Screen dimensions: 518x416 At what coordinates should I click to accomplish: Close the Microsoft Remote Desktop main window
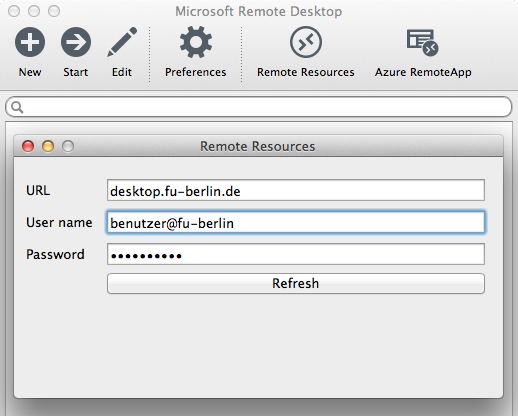pos(14,11)
